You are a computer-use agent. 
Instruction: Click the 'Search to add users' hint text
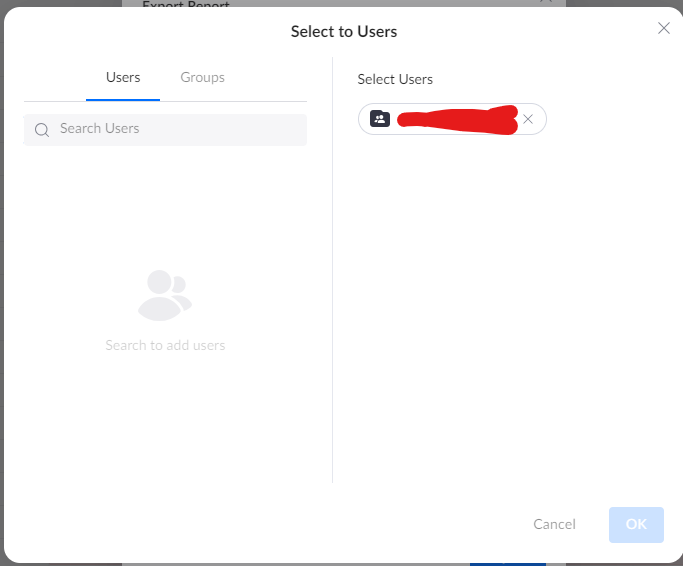[x=165, y=345]
